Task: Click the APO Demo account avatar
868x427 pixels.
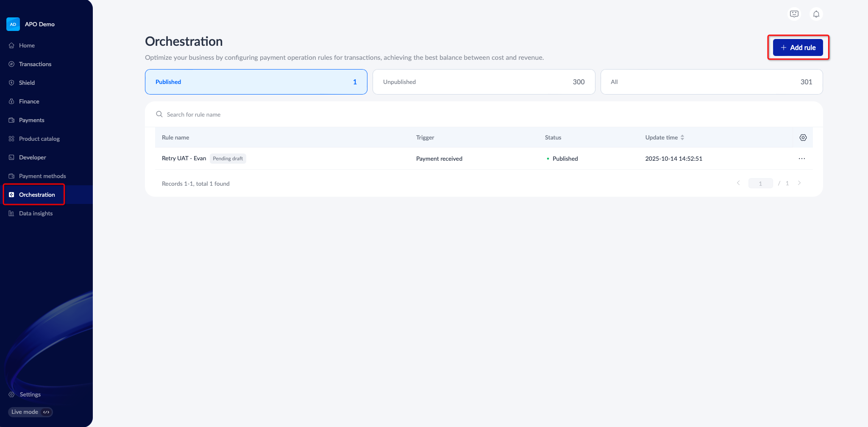Action: 13,24
